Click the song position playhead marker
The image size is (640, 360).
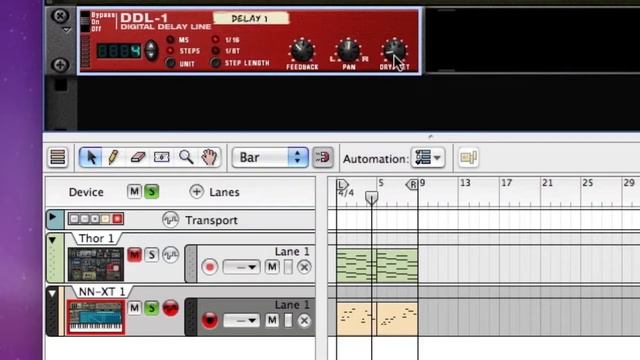[371, 198]
